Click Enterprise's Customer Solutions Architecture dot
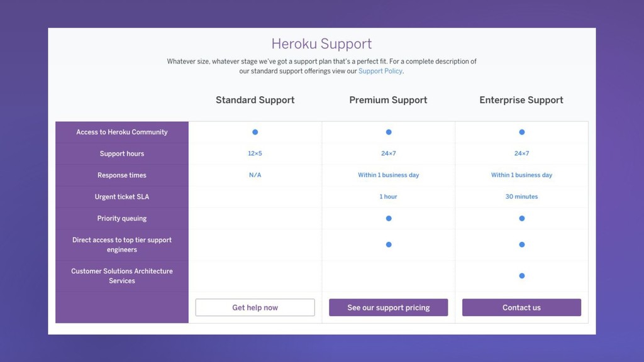Screen dimensions: 644x362 522,276
